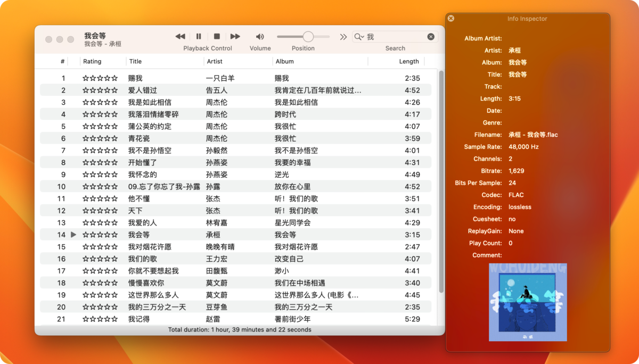Screen dimensions: 639x364
Task: Click album 逆光 in the playlist
Action: [x=282, y=175]
